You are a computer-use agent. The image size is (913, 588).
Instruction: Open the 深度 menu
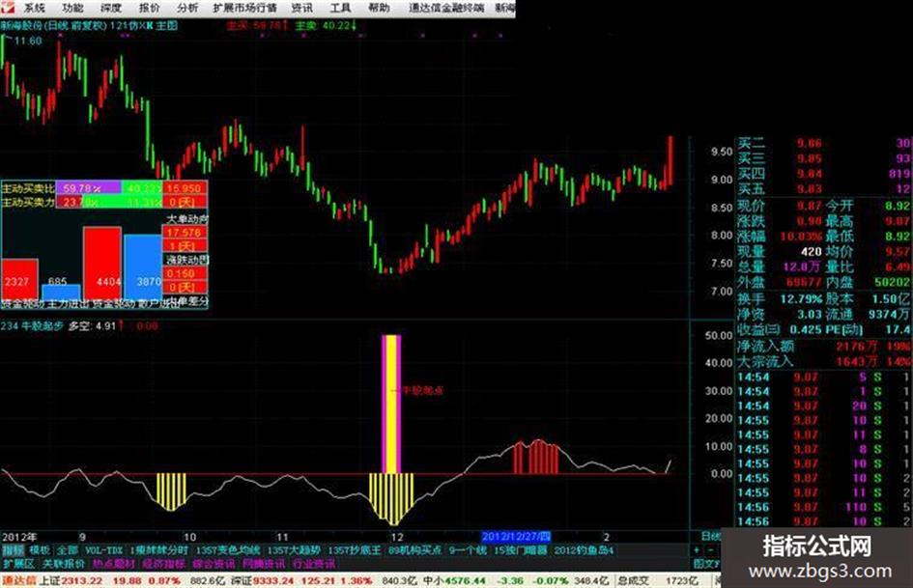coord(111,8)
